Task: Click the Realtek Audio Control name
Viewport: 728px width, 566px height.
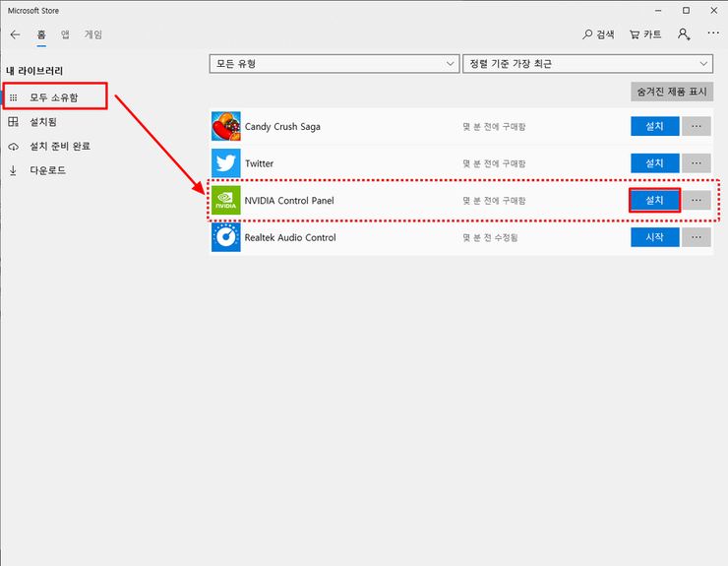Action: [290, 237]
